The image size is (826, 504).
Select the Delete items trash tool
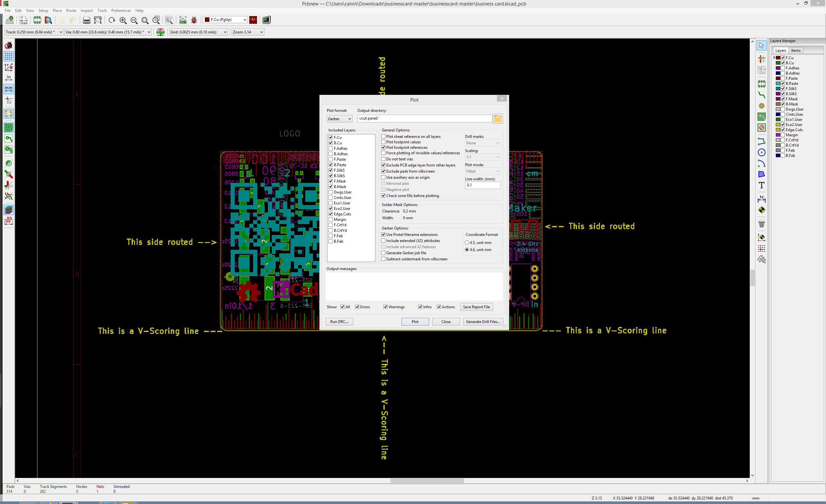pyautogui.click(x=762, y=224)
